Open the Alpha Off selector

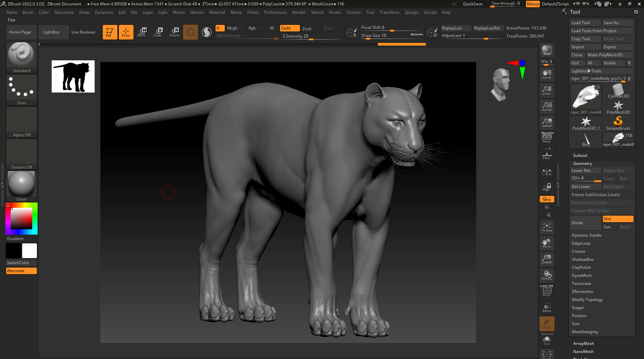tap(21, 122)
